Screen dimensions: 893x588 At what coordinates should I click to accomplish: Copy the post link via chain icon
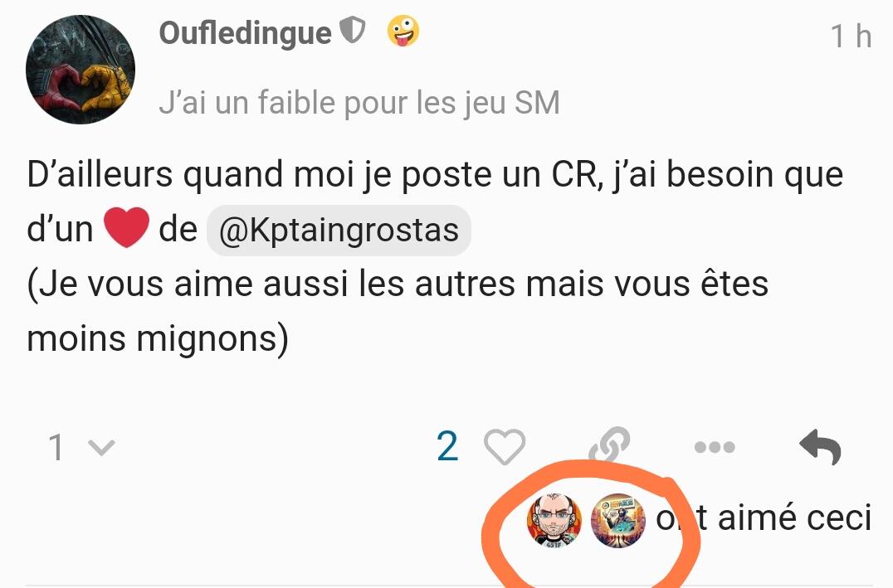pyautogui.click(x=609, y=445)
